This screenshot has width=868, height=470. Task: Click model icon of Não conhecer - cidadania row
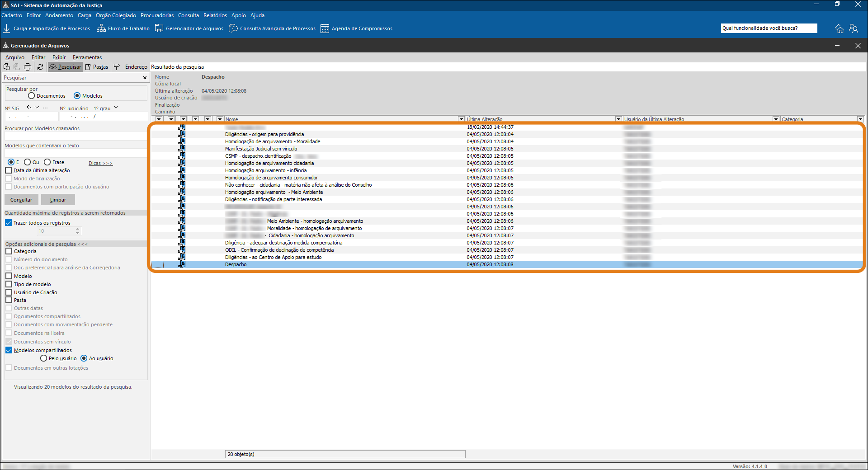[x=182, y=185]
